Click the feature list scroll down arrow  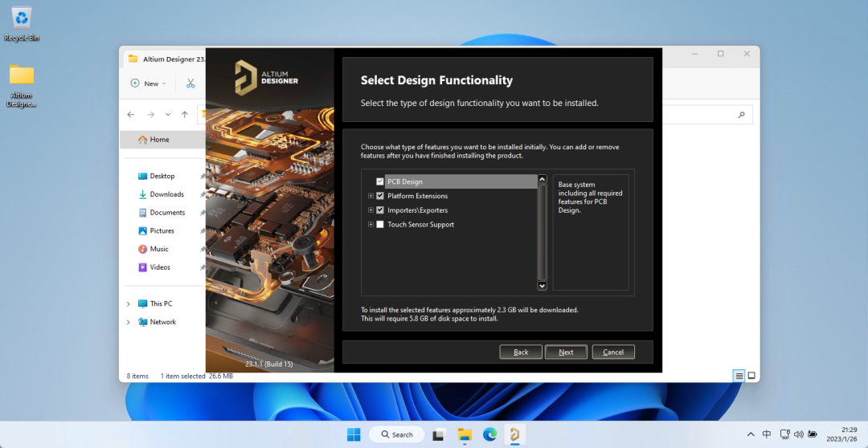542,285
